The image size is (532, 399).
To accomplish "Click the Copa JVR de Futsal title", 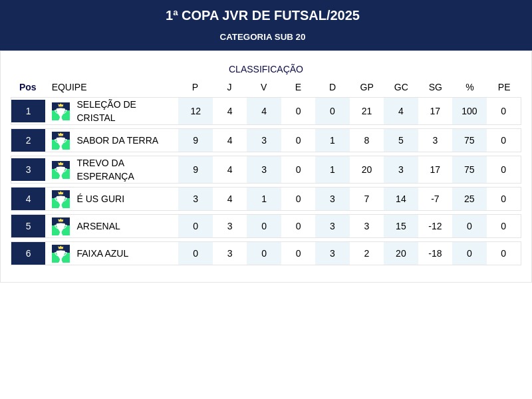I will coord(263,15).
